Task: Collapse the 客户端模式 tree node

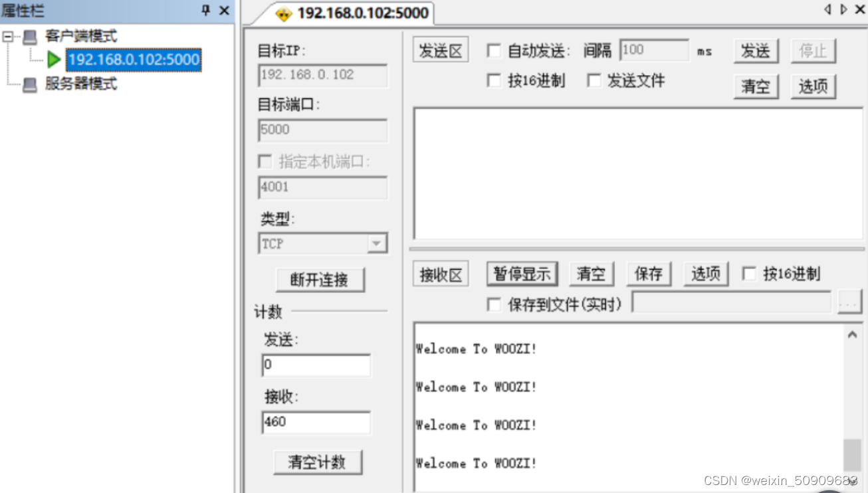Action: pyautogui.click(x=7, y=37)
